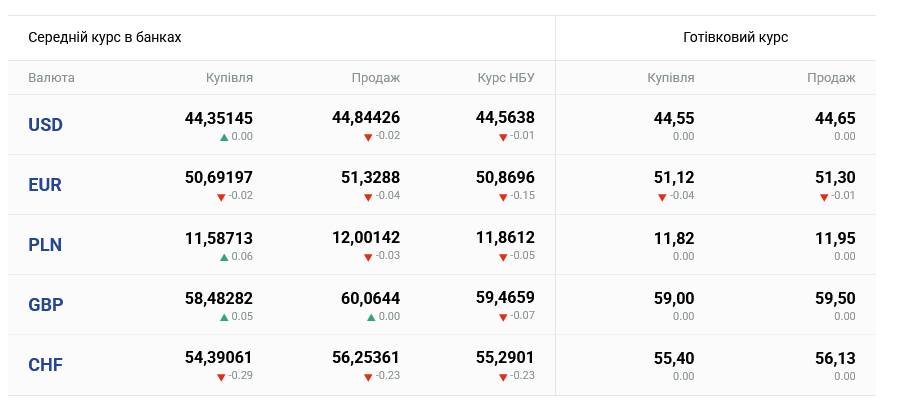
Task: Click the PLN cash sell rate 11,95
Action: click(x=835, y=238)
